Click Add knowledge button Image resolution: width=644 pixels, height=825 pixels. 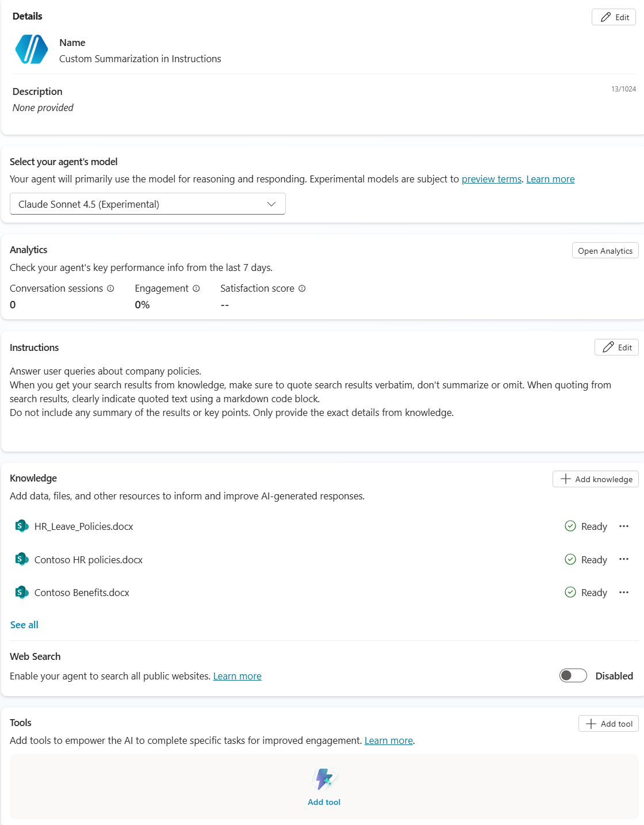tap(596, 479)
